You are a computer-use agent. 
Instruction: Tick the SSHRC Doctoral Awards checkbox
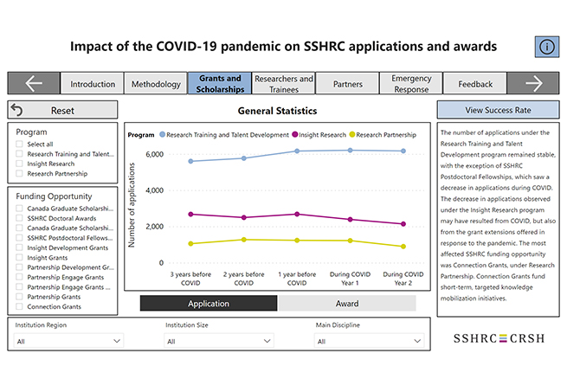[19, 218]
